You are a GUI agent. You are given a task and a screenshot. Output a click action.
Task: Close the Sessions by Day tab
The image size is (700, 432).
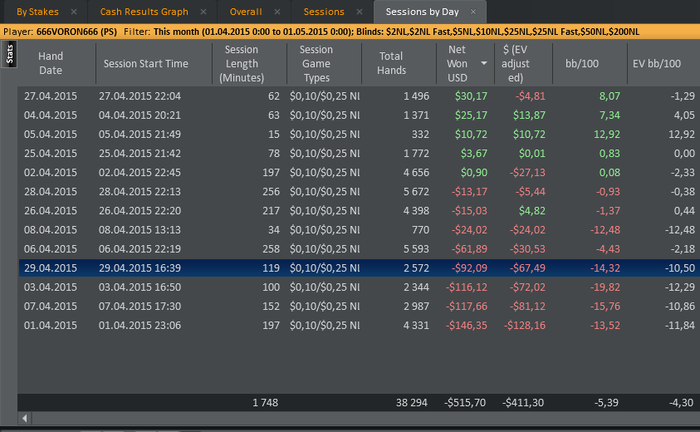click(474, 12)
